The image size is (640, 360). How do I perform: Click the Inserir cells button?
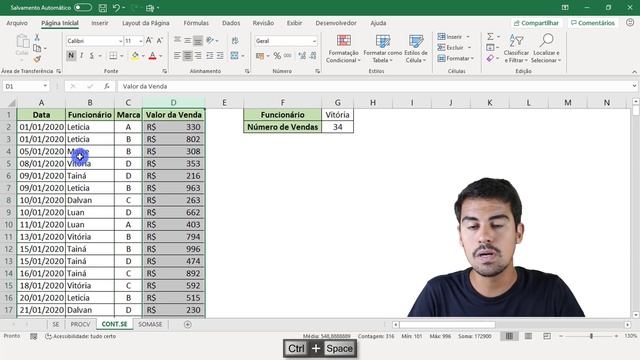point(453,37)
